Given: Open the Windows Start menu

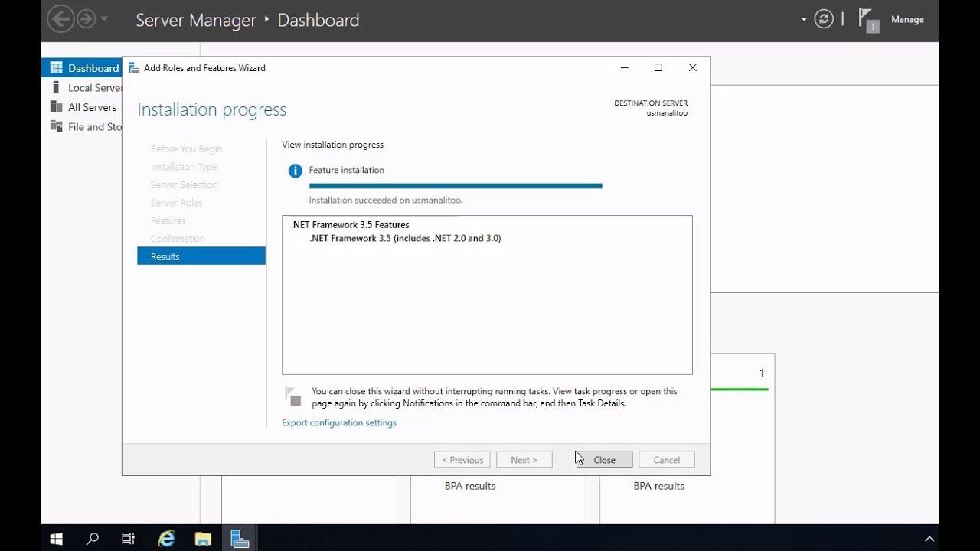Looking at the screenshot, I should tap(56, 539).
